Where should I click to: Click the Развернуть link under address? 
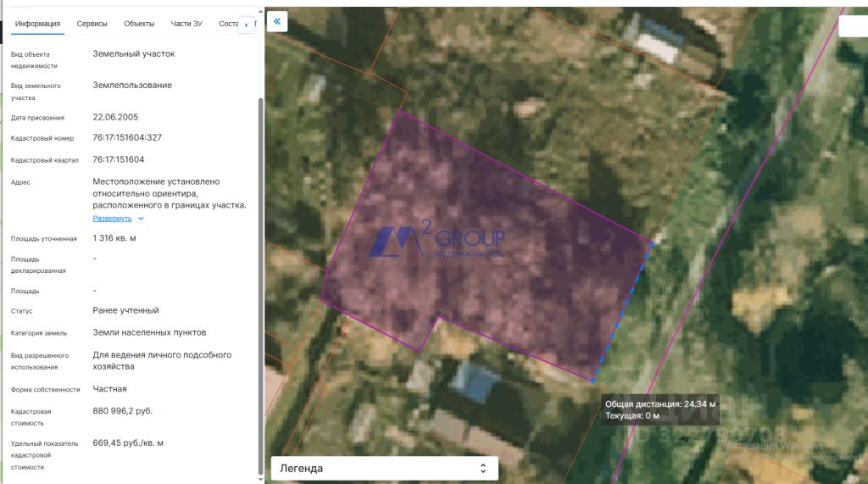(x=112, y=219)
